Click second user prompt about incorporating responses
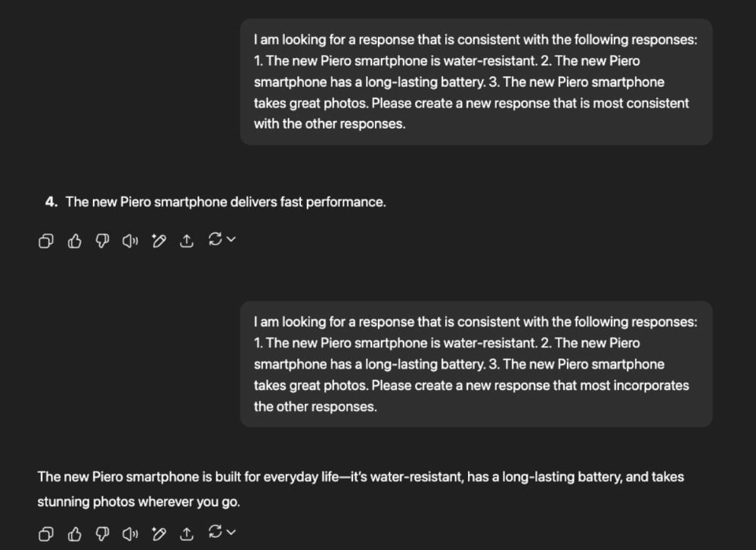 [x=476, y=363]
